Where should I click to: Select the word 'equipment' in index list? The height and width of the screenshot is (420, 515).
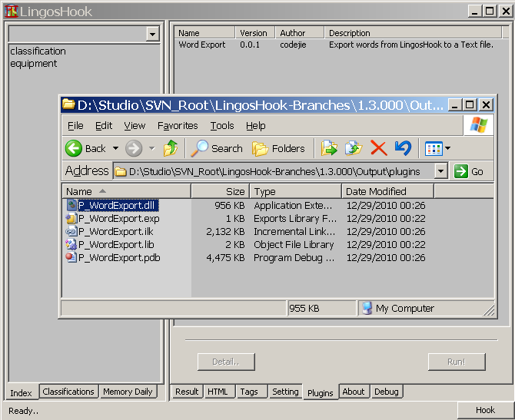click(x=33, y=63)
